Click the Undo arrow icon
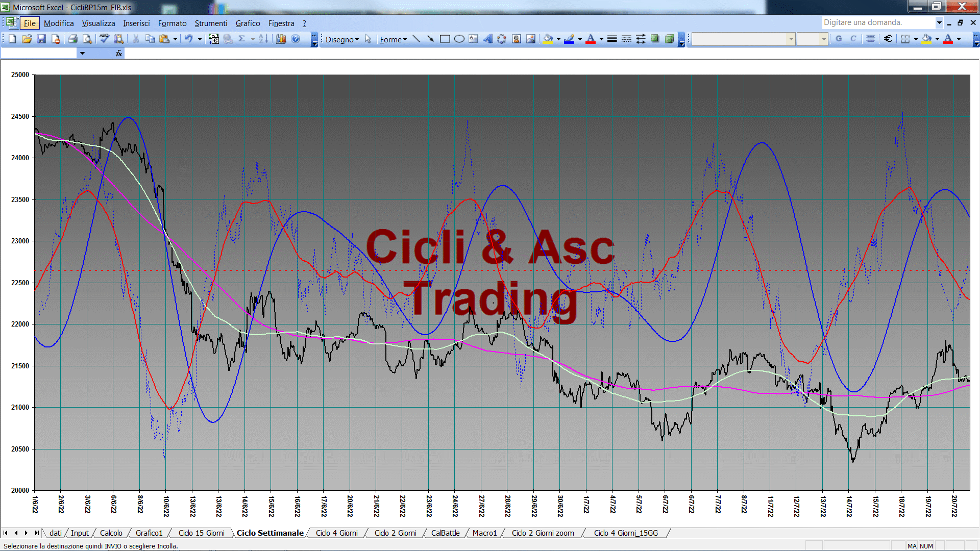The height and width of the screenshot is (551, 980). 188,39
